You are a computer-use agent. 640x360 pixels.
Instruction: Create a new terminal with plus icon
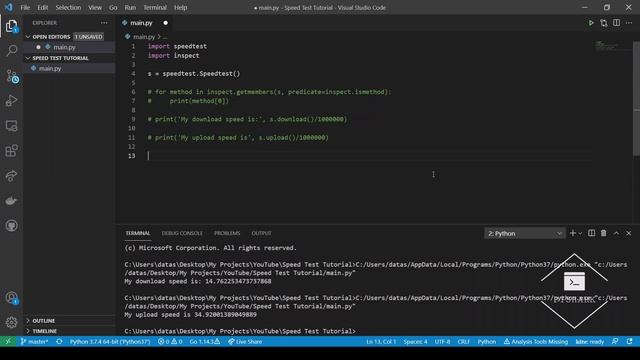[x=573, y=233]
